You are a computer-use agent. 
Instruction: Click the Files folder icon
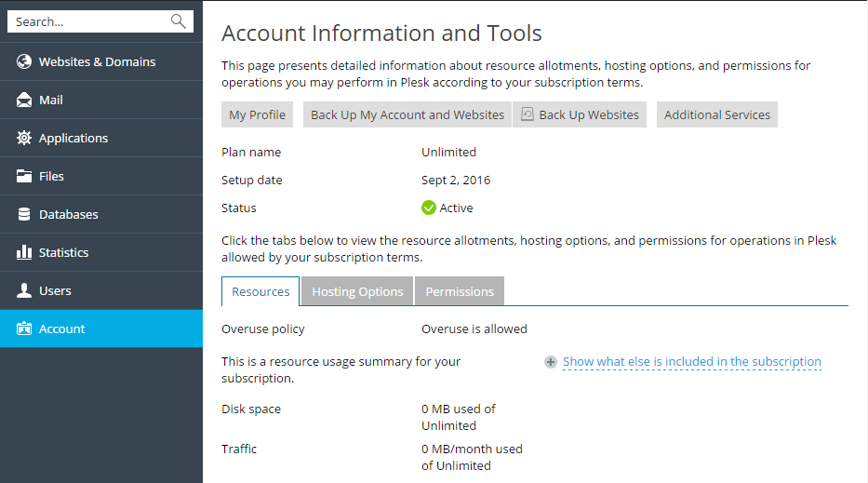click(x=24, y=177)
